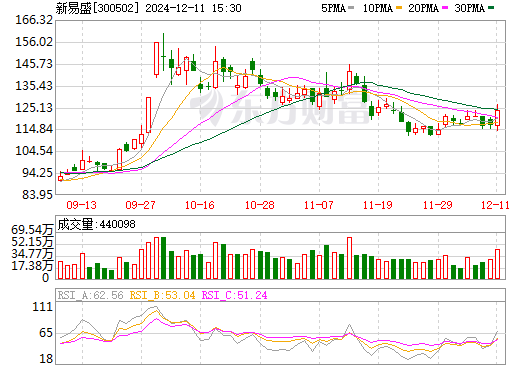Click the 18 RSI axis label
The height and width of the screenshot is (365, 520).
click(46, 359)
